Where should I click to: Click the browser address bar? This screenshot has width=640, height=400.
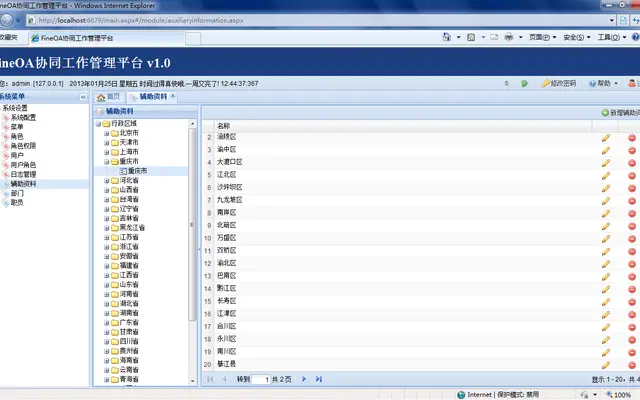[x=318, y=20]
